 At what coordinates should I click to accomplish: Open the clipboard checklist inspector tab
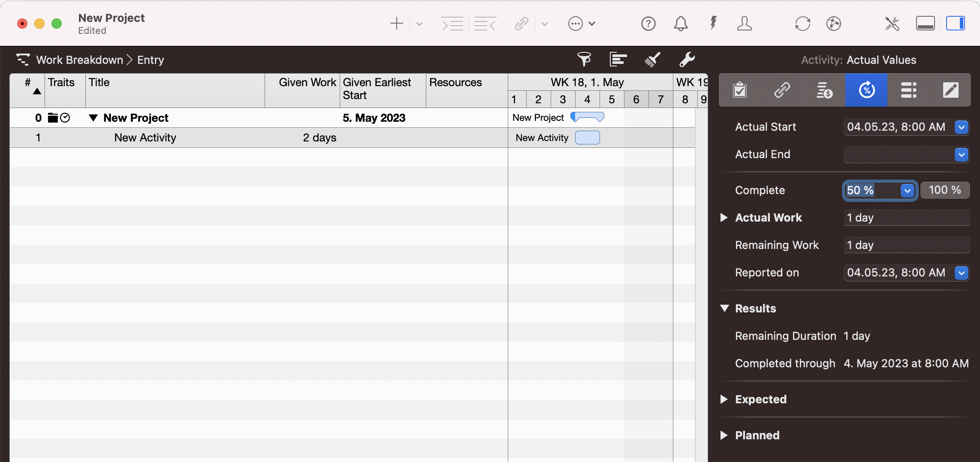click(740, 90)
